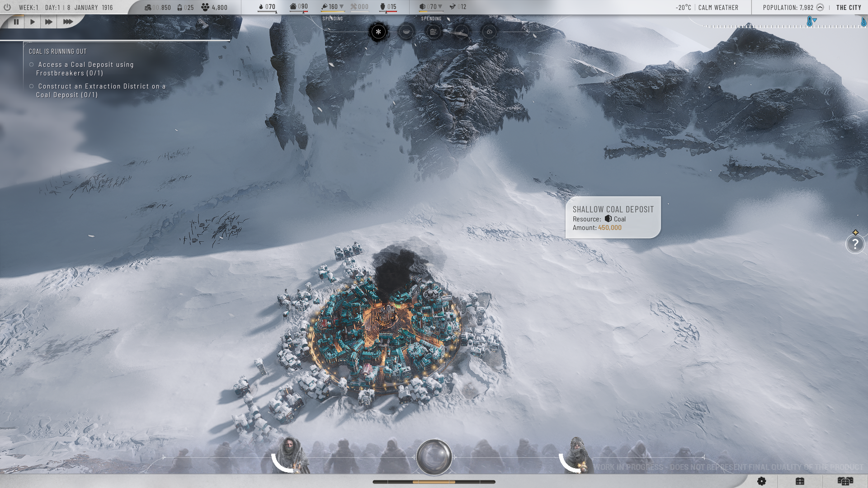868x488 pixels.
Task: Select the Housing district building icon
Action: [434, 32]
